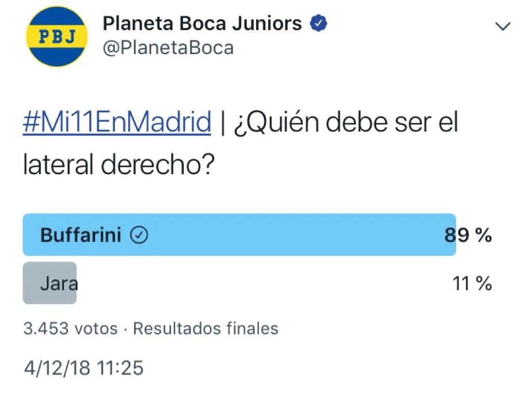Open the #Mi11EnMadrid hashtag
The height and width of the screenshot is (393, 532).
pos(117,123)
